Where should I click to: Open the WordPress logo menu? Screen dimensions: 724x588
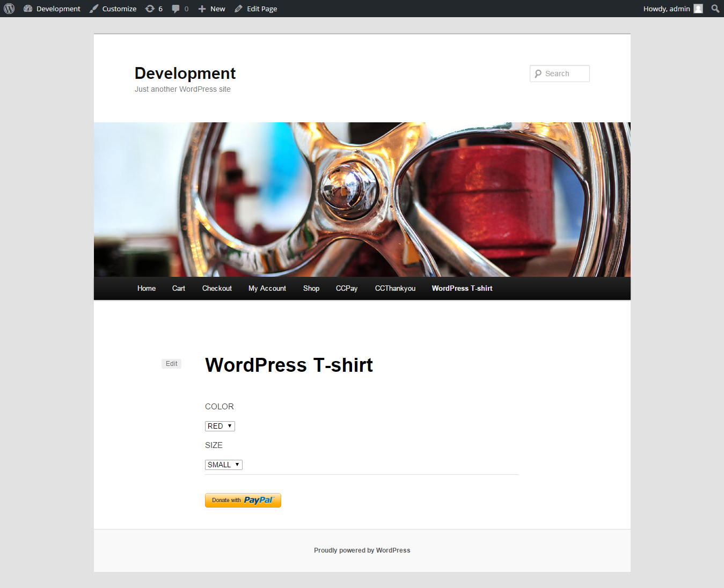click(9, 9)
